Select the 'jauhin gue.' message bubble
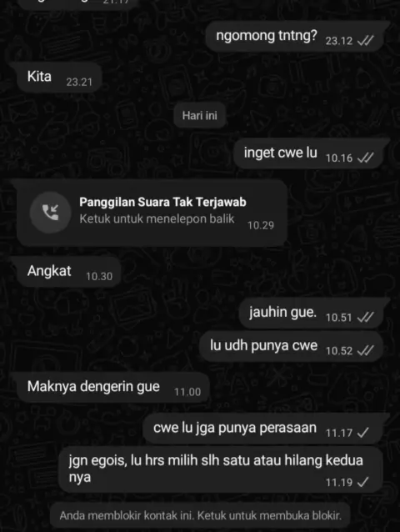Image resolution: width=400 pixels, height=532 pixels. pos(312,313)
